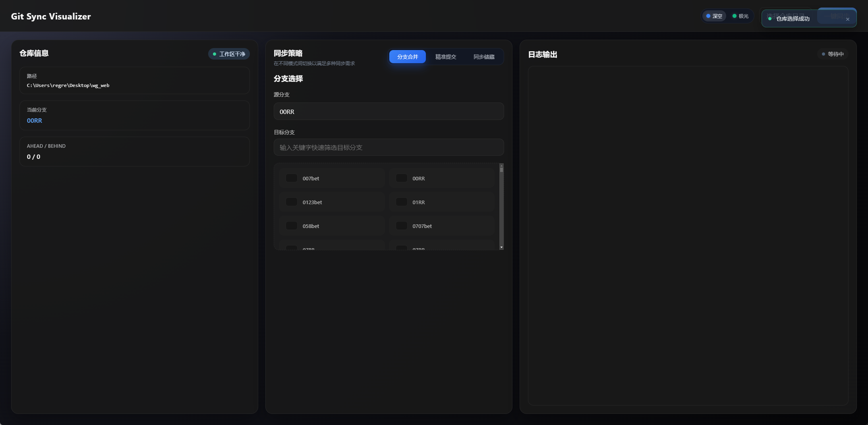Image resolution: width=868 pixels, height=425 pixels.
Task: Check the 007bet branch checkbox
Action: [292, 178]
